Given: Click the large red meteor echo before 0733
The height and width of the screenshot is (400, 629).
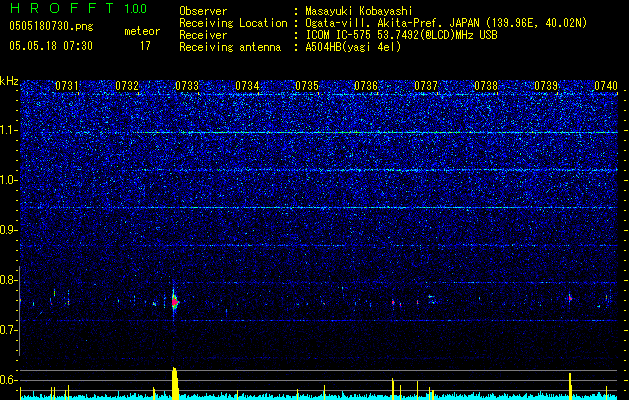Looking at the screenshot, I should [174, 302].
